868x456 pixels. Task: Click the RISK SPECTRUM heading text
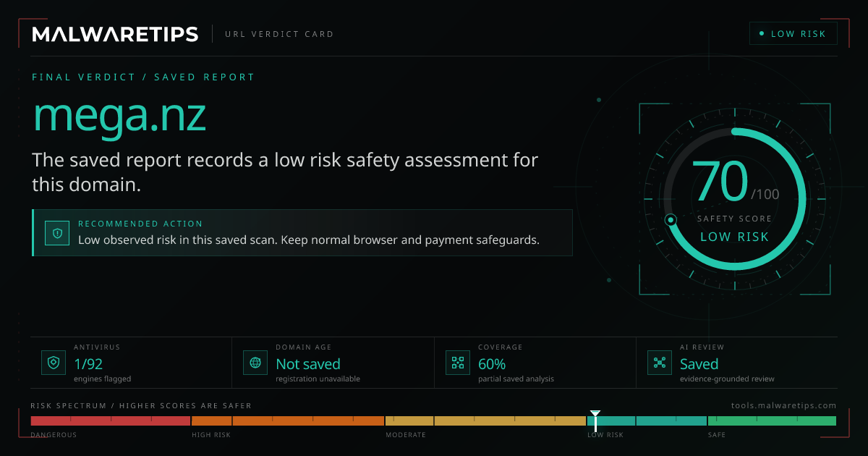(141, 405)
